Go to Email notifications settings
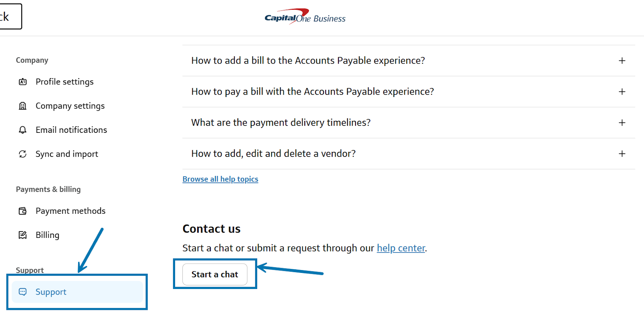This screenshot has width=644, height=320. 71,130
